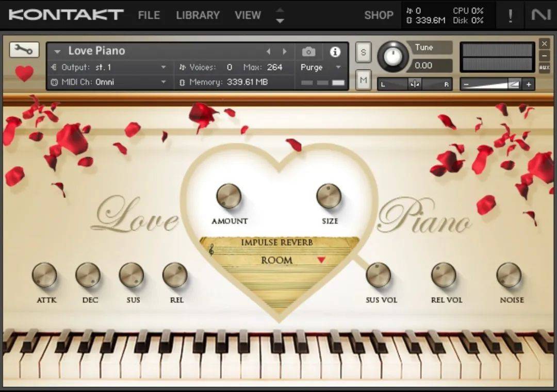Click the REL VOL knob
557x392 pixels.
click(x=444, y=275)
